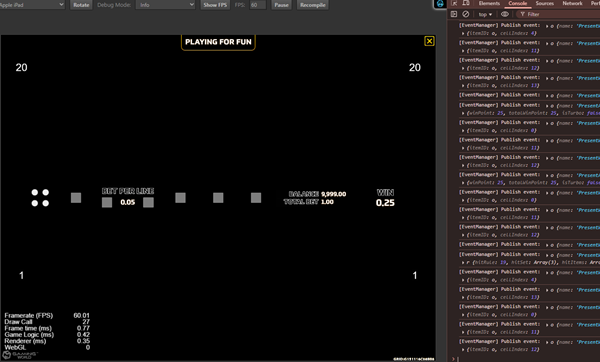Open the Apple iPad device dropdown
Screen dimensions: 600x362
point(32,5)
